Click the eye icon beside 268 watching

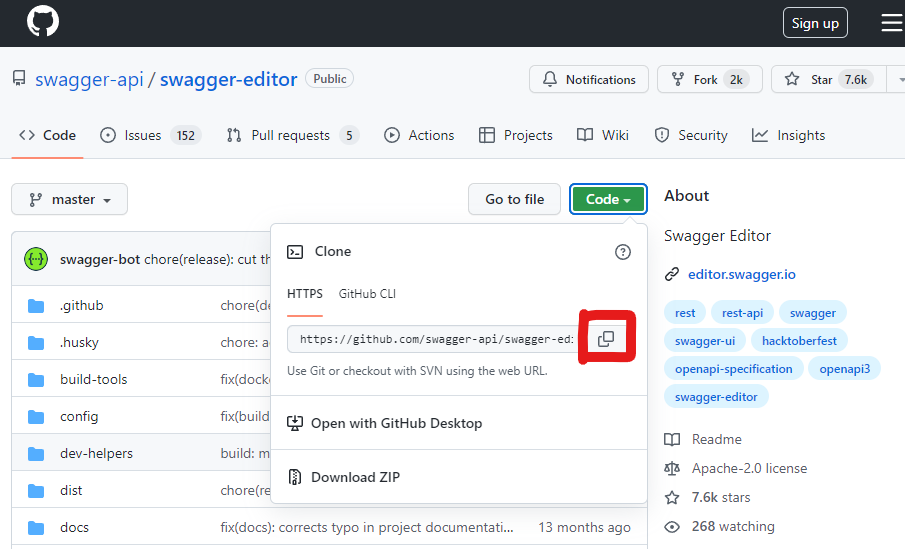point(672,526)
